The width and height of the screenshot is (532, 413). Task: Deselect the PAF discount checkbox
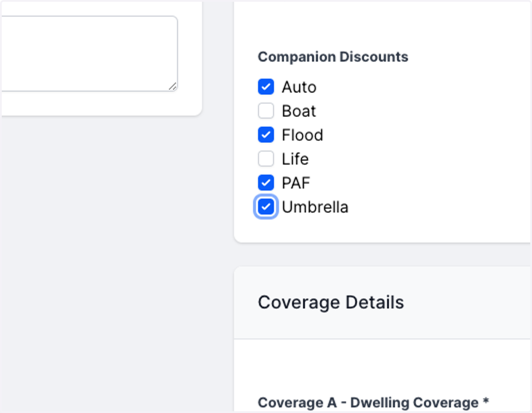(266, 183)
